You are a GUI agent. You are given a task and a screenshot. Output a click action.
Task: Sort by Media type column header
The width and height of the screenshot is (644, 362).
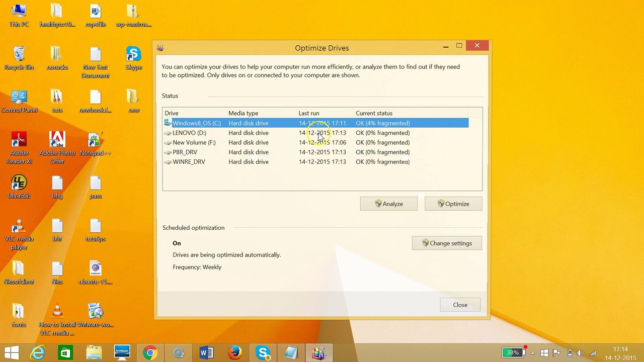[261, 113]
